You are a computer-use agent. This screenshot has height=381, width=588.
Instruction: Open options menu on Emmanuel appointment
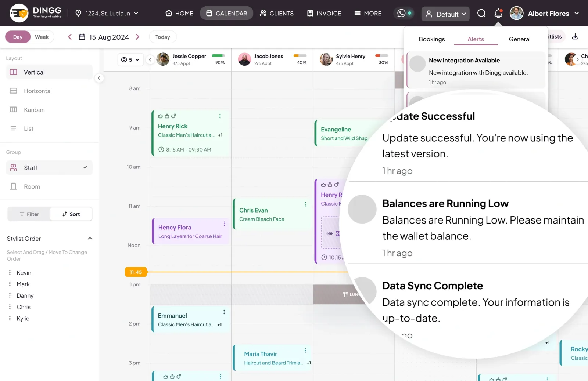pyautogui.click(x=224, y=312)
